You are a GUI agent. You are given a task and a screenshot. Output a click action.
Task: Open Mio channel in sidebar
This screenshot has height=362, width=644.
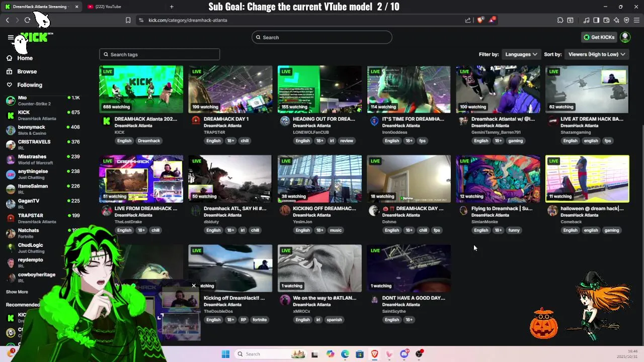click(x=42, y=101)
